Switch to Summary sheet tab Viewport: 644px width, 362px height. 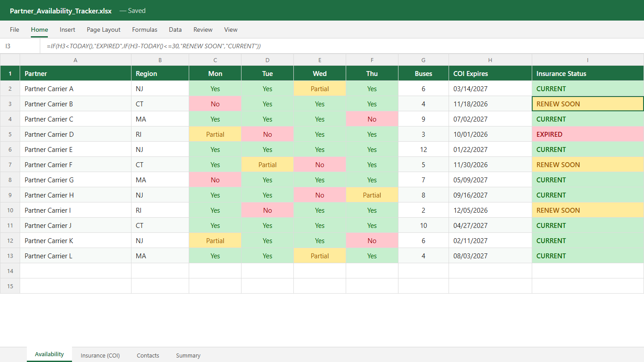(188, 355)
